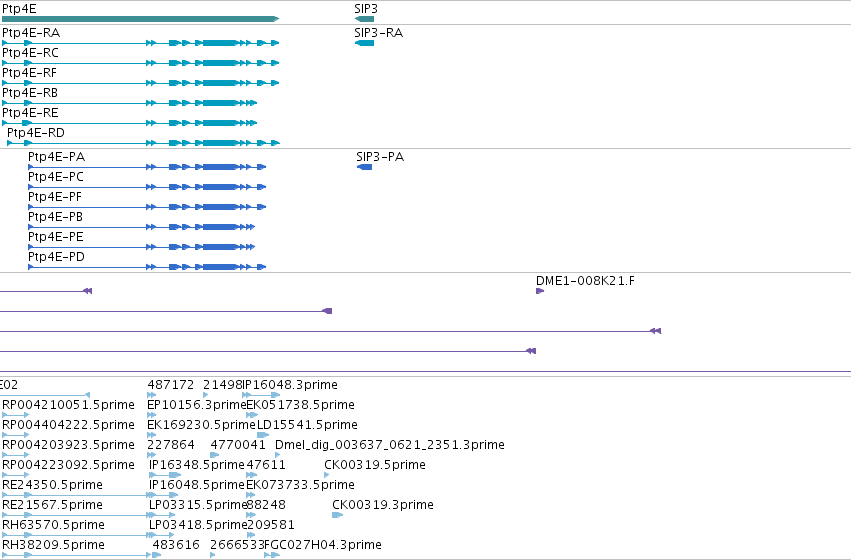Click the SIP3 gene label
Screen dimensions: 851x560
coord(366,9)
